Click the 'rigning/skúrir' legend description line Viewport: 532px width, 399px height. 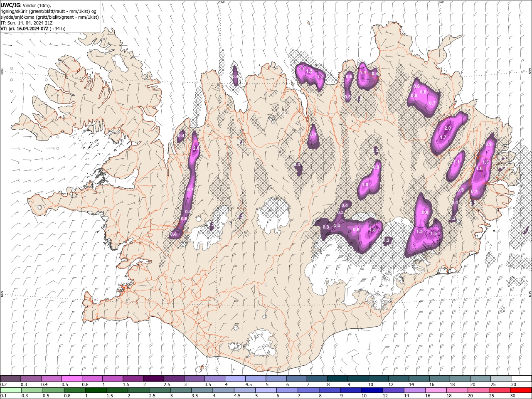[x=49, y=11]
